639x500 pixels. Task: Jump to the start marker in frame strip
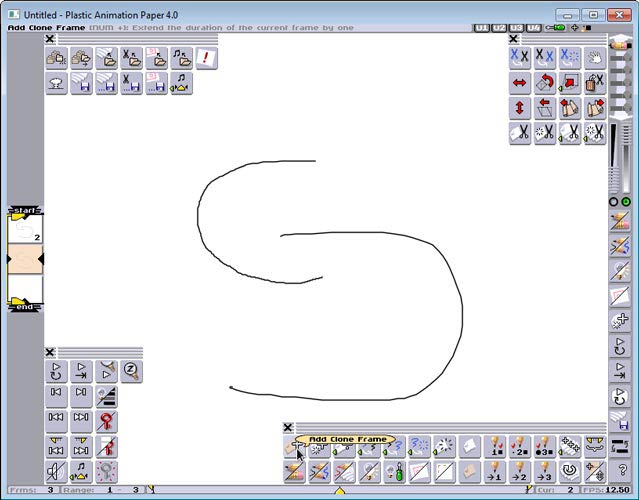pos(25,211)
